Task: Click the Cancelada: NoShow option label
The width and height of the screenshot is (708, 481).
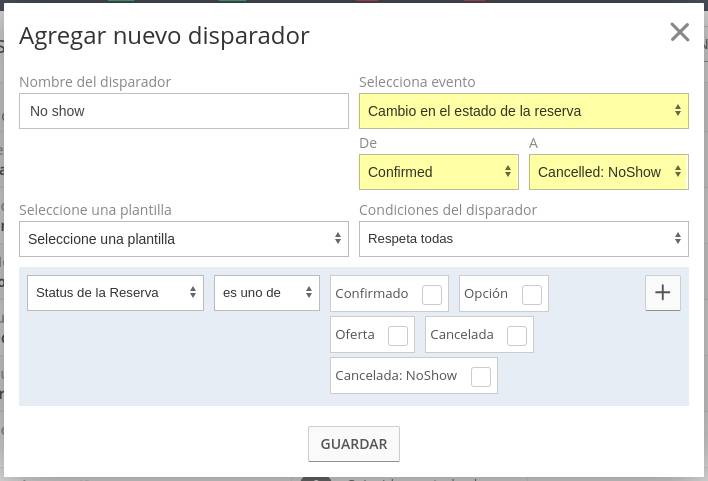Action: (396, 375)
